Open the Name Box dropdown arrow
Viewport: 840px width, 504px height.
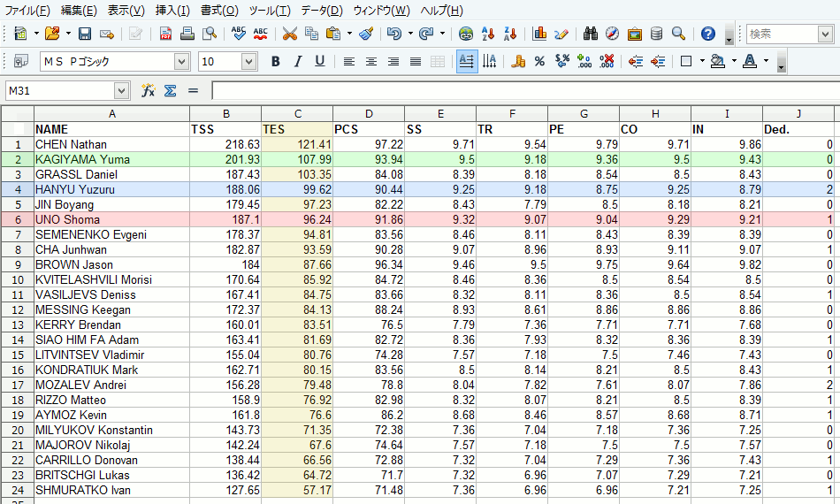coord(122,90)
